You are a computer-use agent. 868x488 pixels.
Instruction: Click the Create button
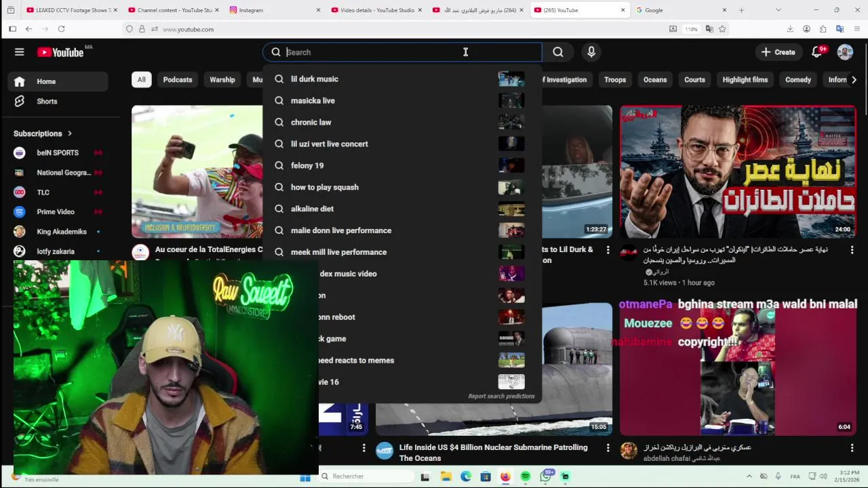pyautogui.click(x=778, y=52)
